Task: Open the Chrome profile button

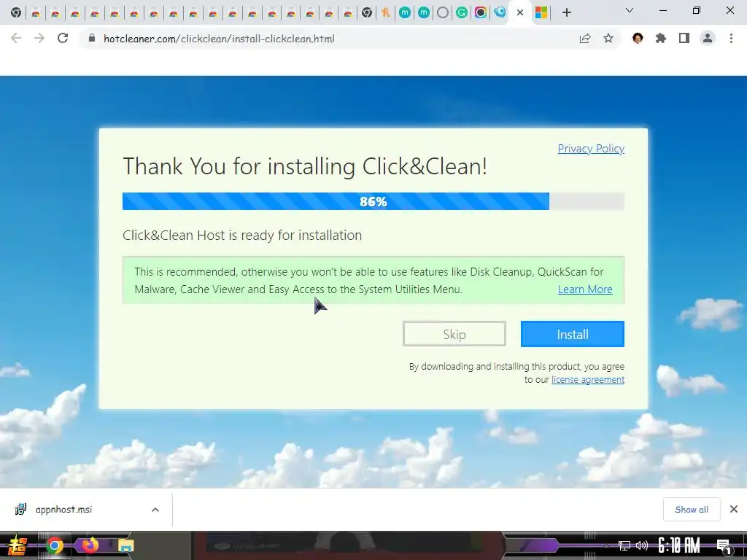Action: pos(708,39)
